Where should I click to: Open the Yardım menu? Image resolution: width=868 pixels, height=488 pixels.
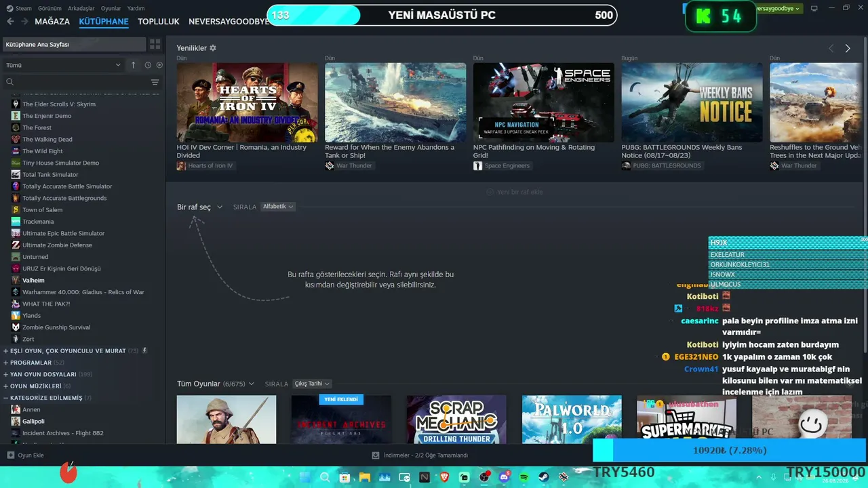tap(136, 8)
